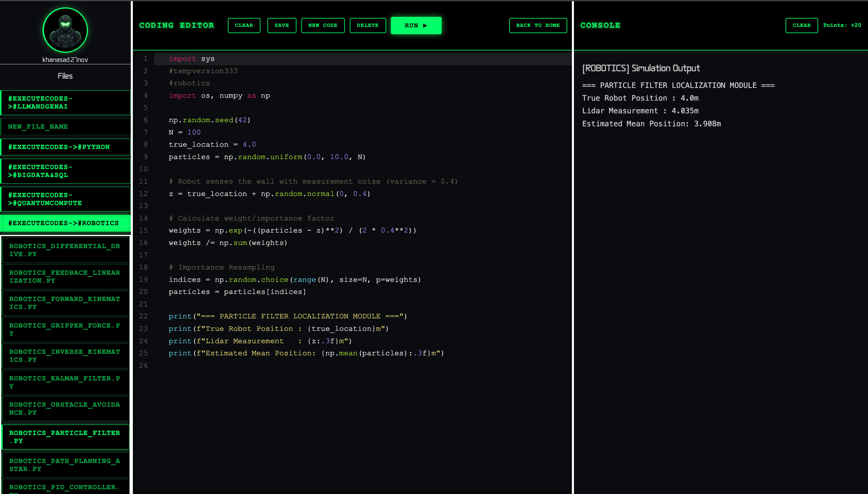Click 'weights /= np.sum(weights)' line
Image resolution: width=868 pixels, height=494 pixels.
[228, 243]
